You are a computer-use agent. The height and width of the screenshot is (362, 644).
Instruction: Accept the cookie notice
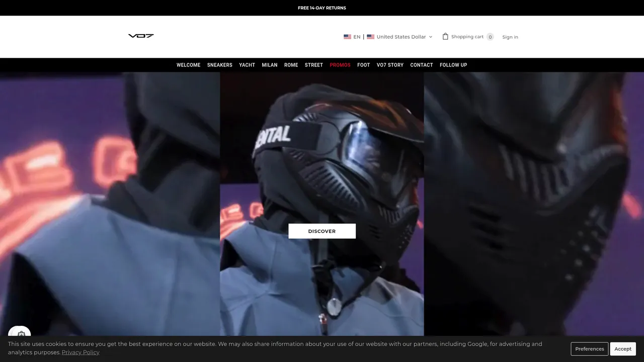coord(623,349)
